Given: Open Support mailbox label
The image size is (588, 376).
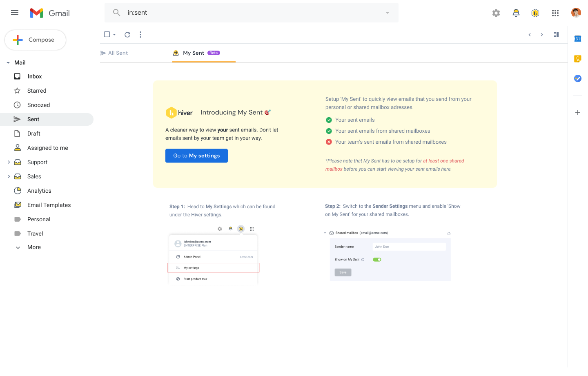Looking at the screenshot, I should tap(38, 162).
